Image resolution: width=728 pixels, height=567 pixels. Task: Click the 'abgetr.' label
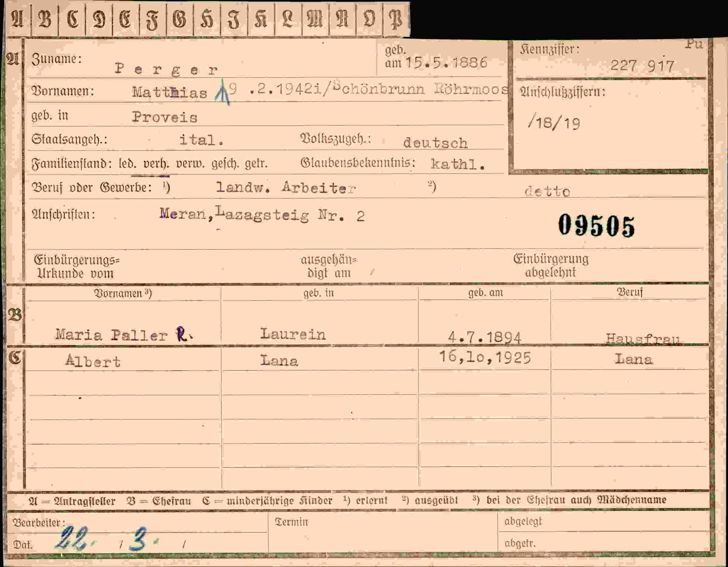[x=520, y=544]
